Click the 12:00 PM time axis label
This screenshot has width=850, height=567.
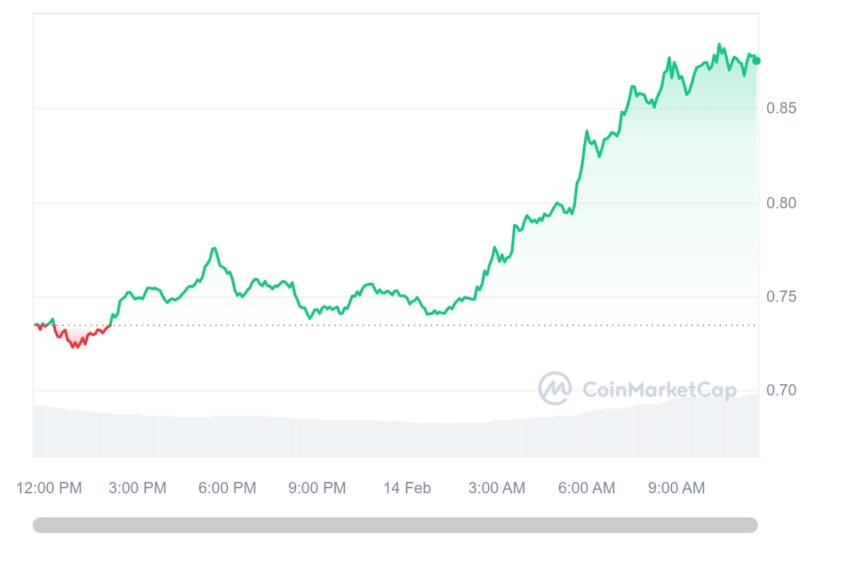[x=49, y=488]
